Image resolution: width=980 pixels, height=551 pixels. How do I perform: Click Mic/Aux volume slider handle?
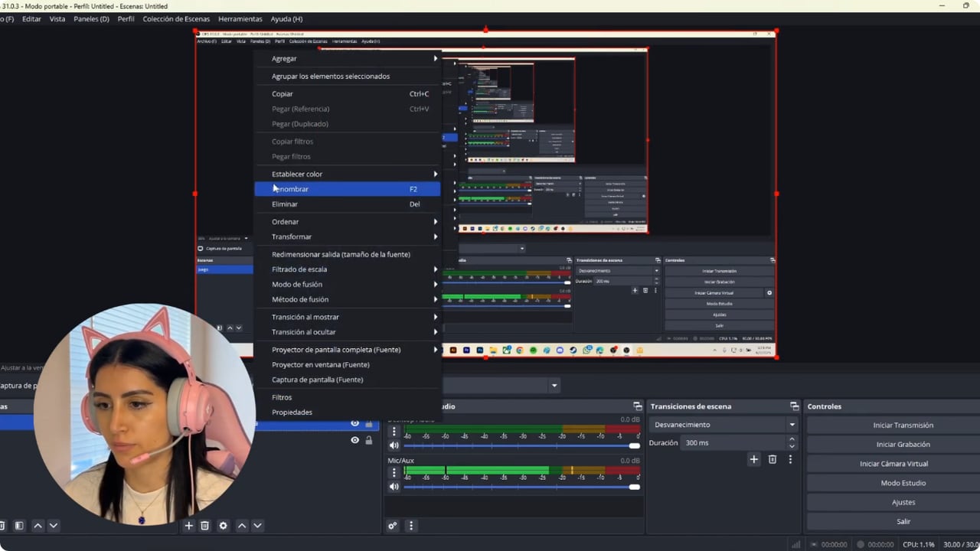pos(634,487)
